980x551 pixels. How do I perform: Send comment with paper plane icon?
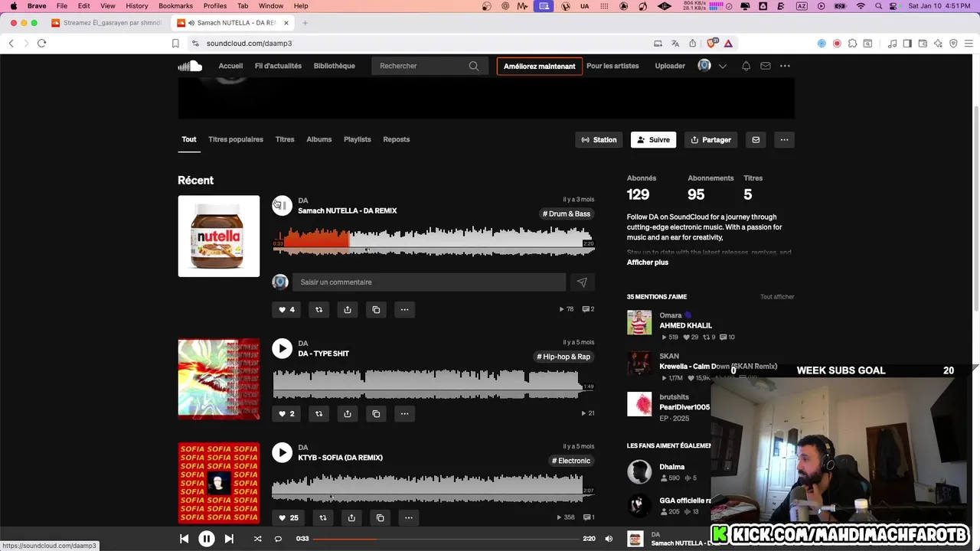pos(582,282)
